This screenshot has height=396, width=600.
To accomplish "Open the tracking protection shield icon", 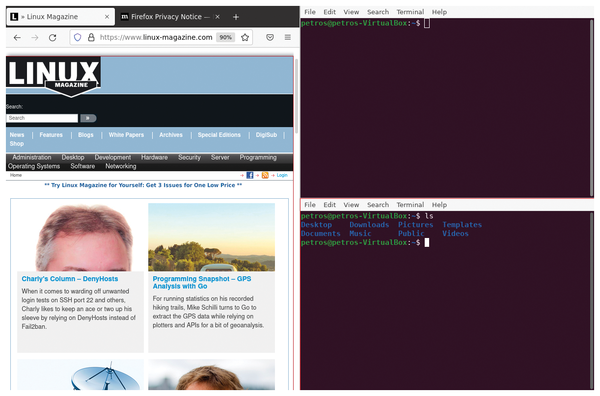I will point(78,37).
